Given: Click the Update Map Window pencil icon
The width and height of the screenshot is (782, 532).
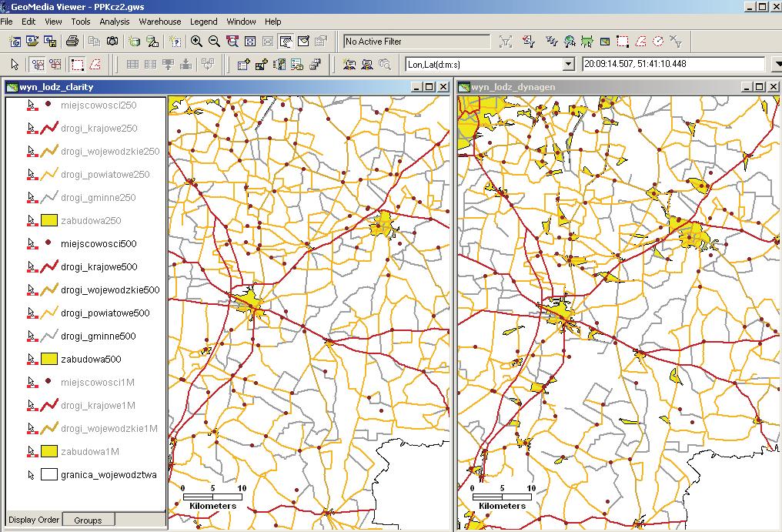Looking at the screenshot, I should pyautogui.click(x=304, y=41).
